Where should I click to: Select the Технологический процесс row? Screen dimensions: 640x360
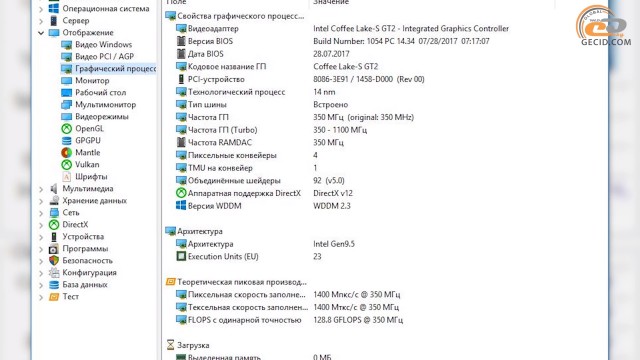click(x=256, y=92)
